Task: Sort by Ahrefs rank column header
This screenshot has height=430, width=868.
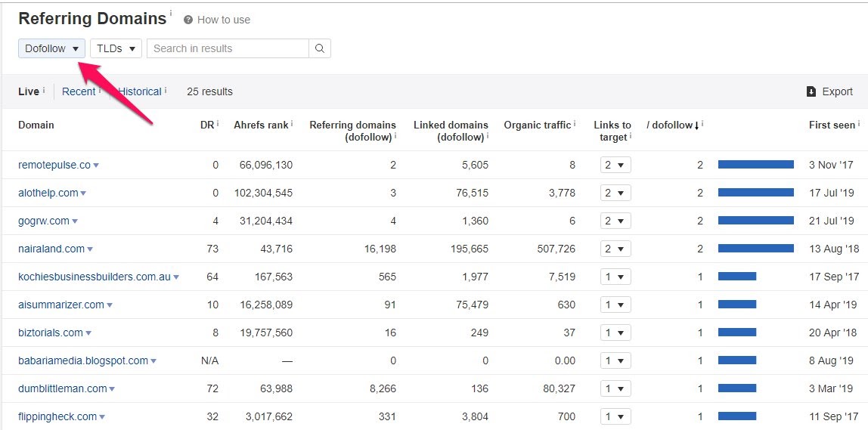Action: tap(261, 125)
